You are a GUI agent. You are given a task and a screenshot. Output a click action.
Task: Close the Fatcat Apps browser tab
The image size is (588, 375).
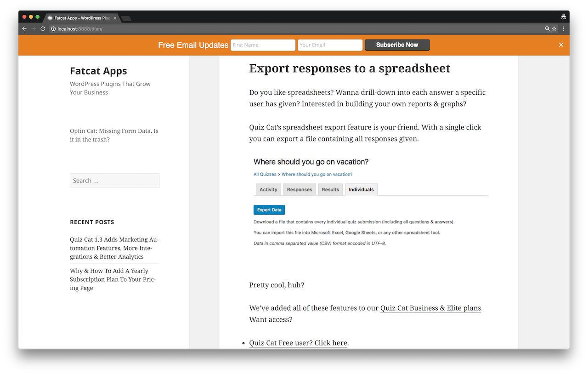tap(115, 18)
